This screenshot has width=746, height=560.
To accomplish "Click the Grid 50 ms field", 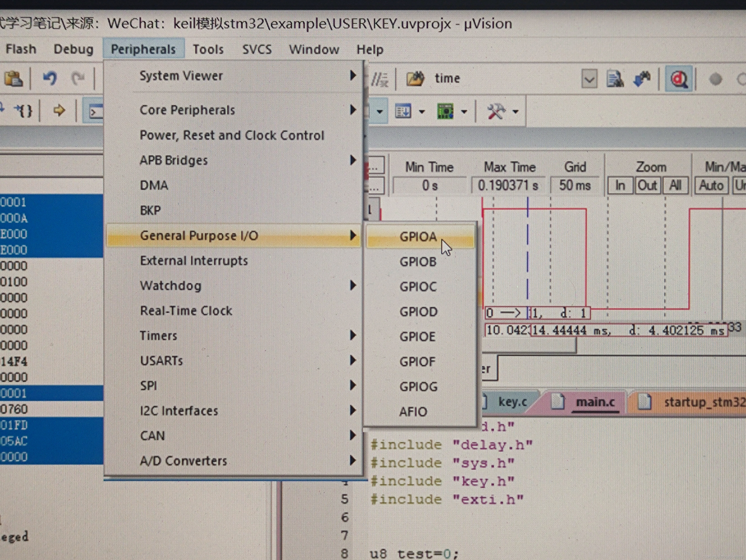I will point(575,185).
